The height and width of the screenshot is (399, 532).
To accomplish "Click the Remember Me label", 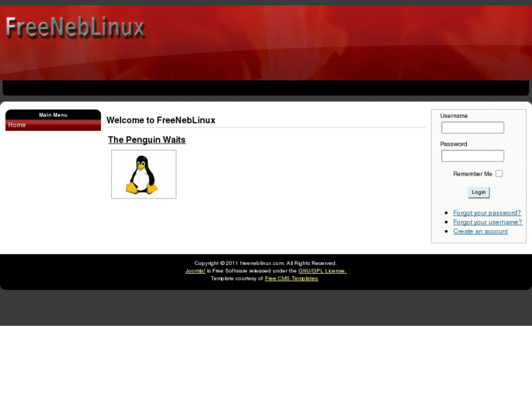I will pyautogui.click(x=472, y=174).
